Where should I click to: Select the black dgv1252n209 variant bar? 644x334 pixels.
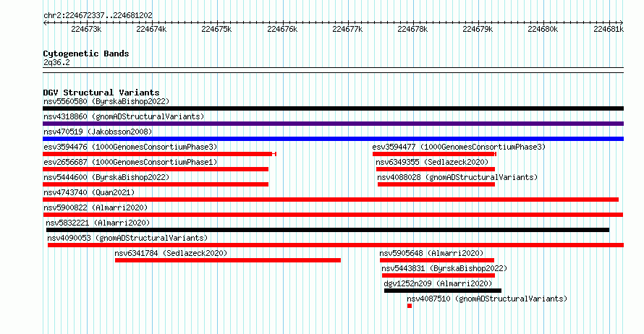tap(443, 291)
